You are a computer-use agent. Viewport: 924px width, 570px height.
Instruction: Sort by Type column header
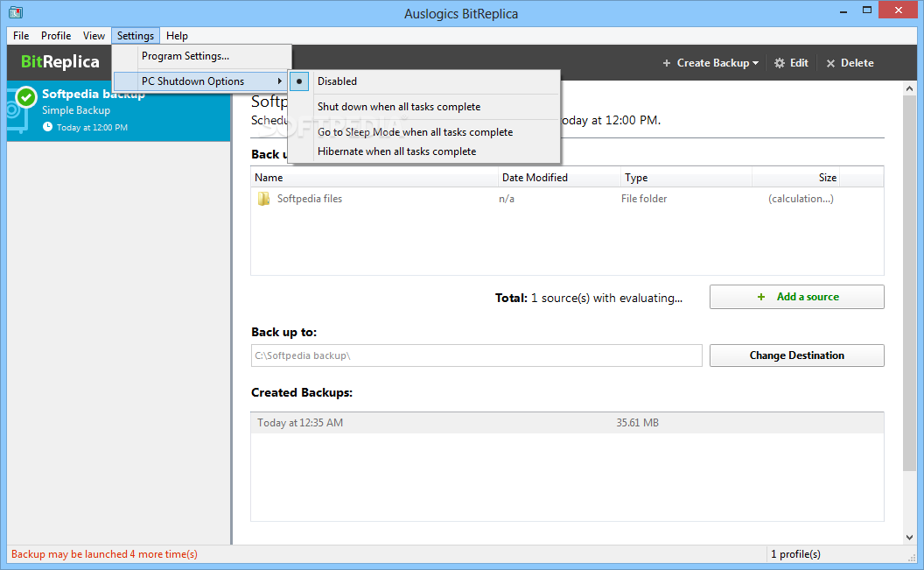687,178
